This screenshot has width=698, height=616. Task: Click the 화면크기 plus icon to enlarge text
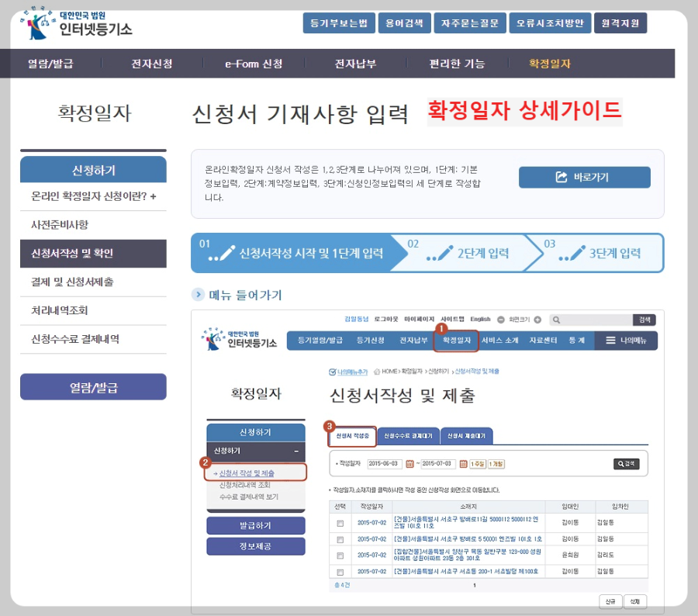pyautogui.click(x=537, y=318)
